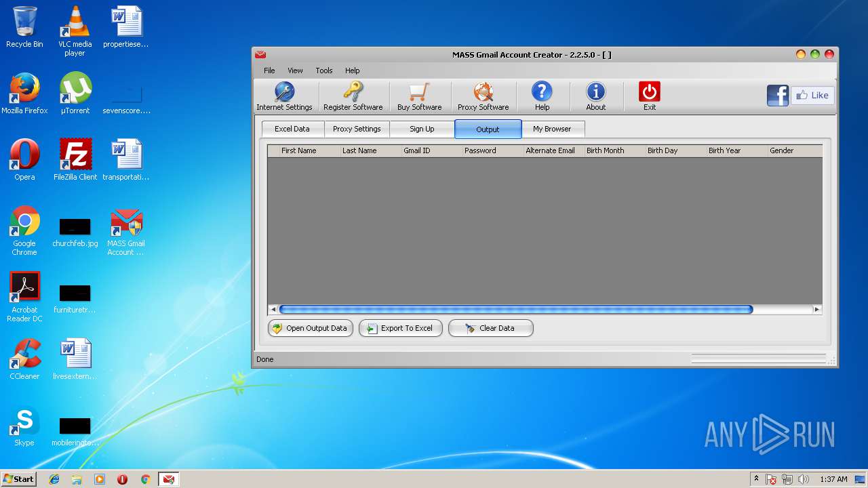Open the File menu
The height and width of the screenshot is (488, 868).
coord(269,70)
